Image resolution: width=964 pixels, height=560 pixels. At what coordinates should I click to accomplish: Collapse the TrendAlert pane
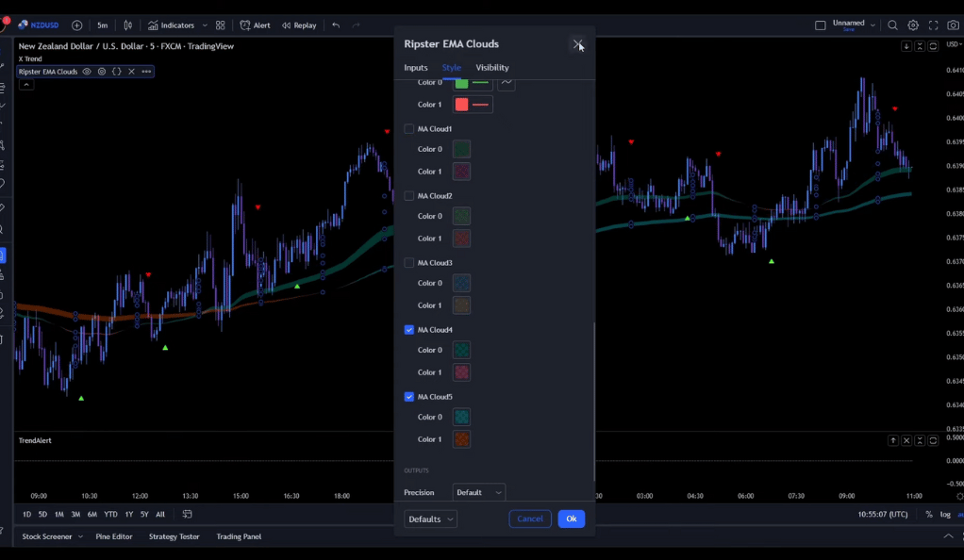tap(920, 440)
